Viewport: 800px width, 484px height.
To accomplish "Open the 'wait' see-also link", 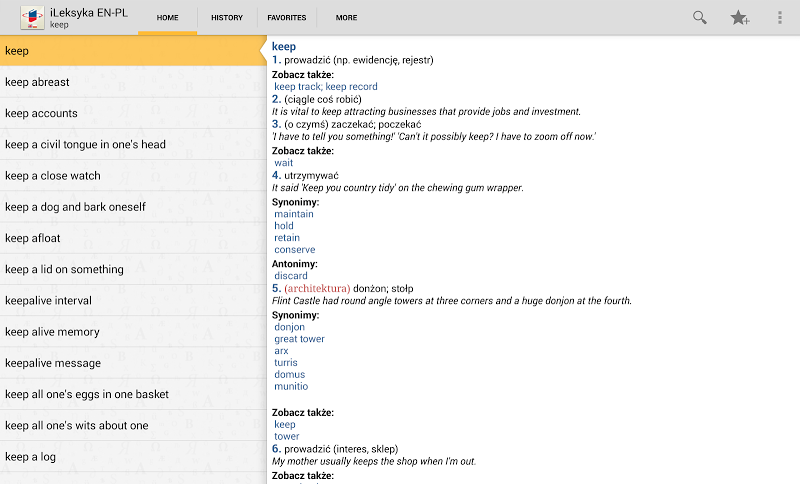I will tap(284, 162).
